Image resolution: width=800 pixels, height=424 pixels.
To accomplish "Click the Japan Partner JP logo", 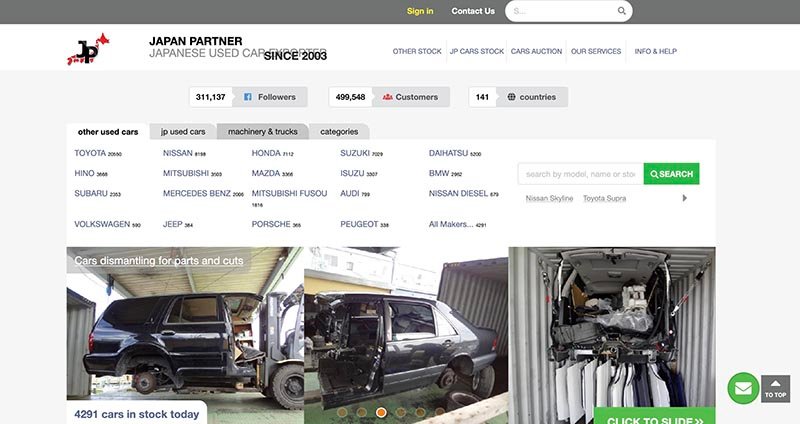I will 88,49.
